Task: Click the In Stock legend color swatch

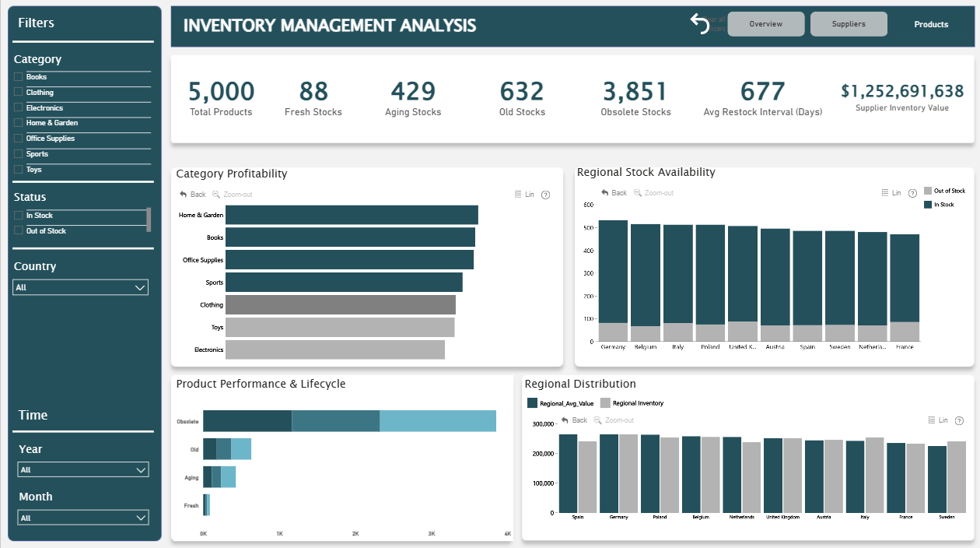Action: (x=928, y=205)
